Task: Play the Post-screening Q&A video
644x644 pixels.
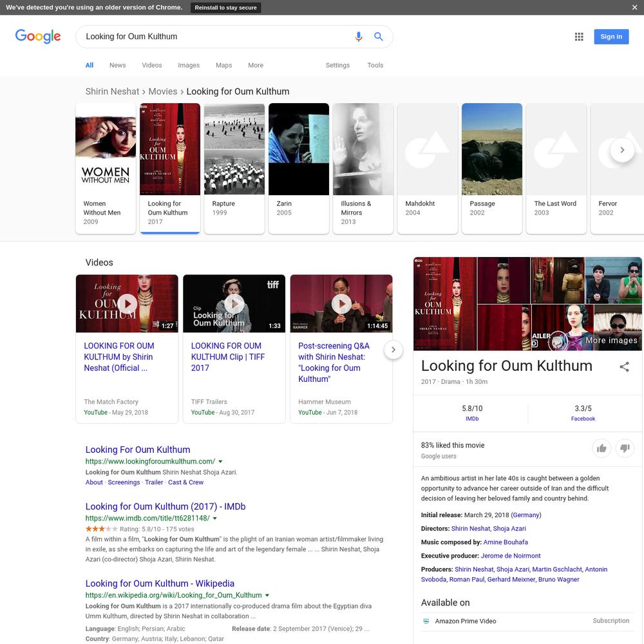Action: pyautogui.click(x=341, y=303)
